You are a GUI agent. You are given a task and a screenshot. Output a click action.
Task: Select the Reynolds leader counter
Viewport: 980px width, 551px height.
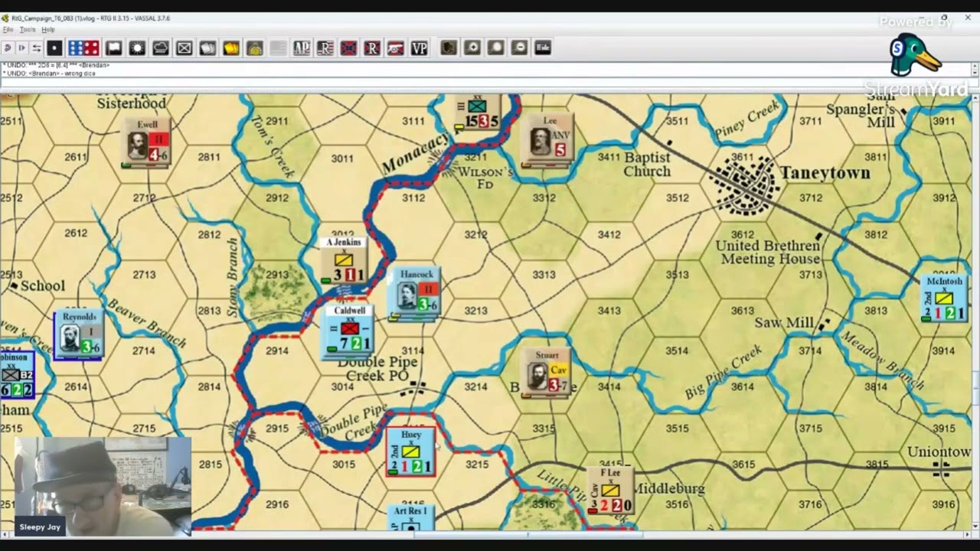click(x=79, y=334)
